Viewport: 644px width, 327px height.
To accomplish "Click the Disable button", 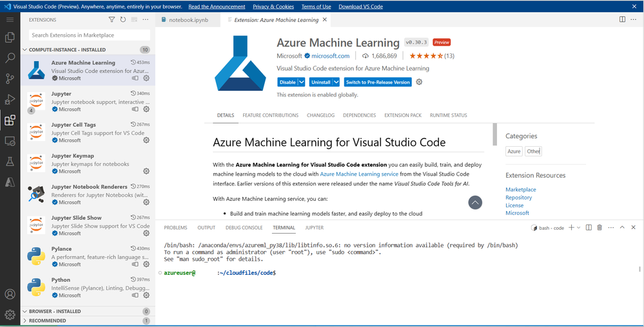I will pos(288,82).
